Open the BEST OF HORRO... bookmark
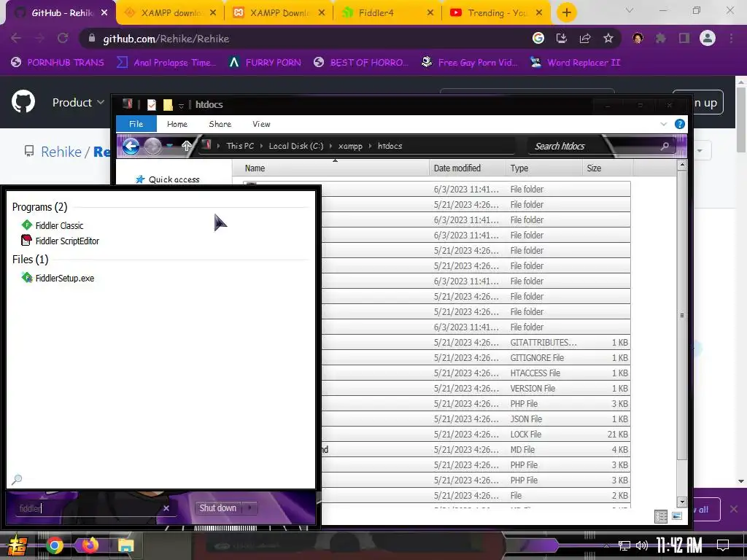This screenshot has width=747, height=560. coord(361,63)
